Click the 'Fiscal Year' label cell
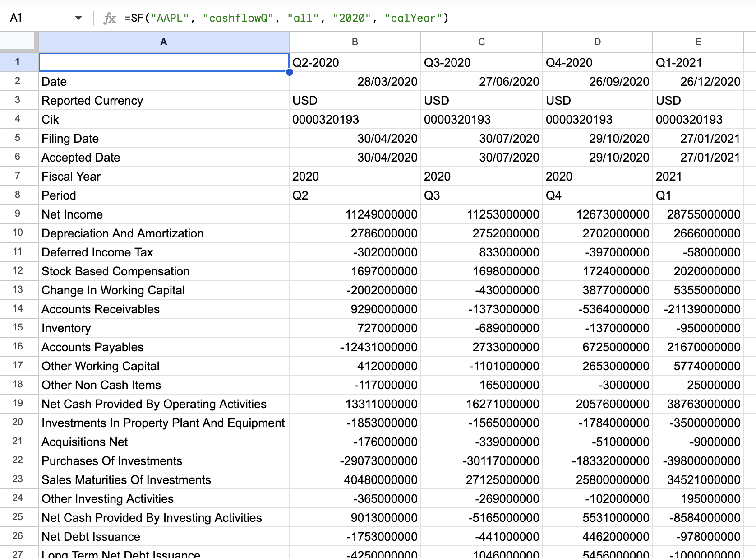 [x=164, y=177]
